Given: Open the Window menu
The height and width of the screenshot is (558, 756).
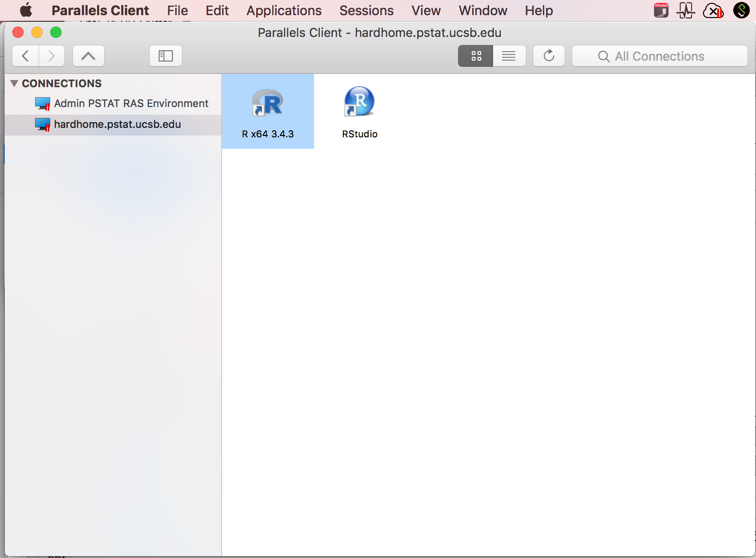Looking at the screenshot, I should [483, 10].
